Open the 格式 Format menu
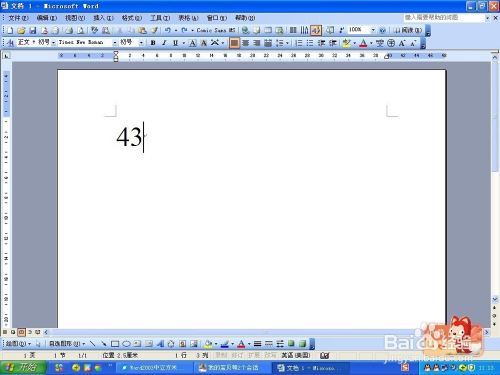500x375 pixels. pos(132,18)
